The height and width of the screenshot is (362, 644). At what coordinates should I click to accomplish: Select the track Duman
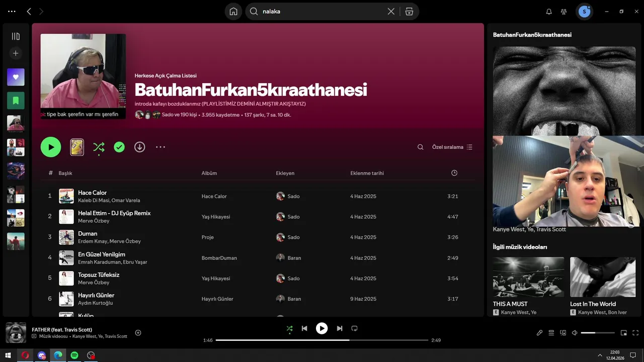pos(88,234)
